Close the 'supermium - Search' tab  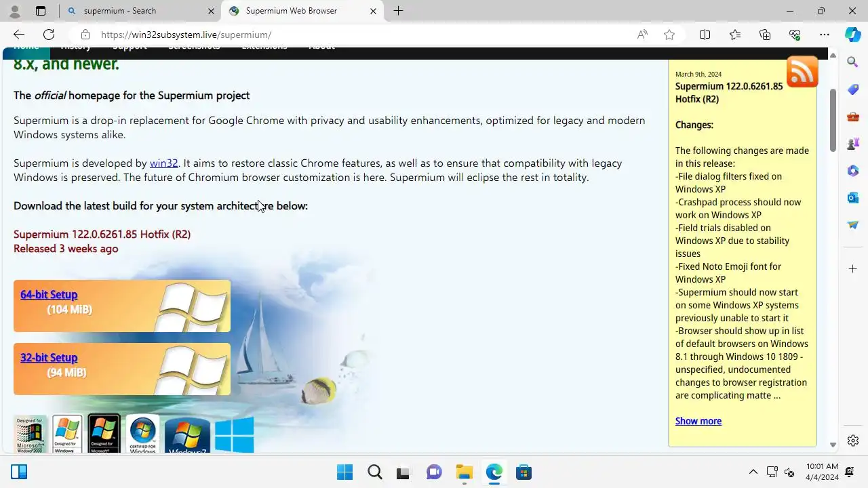pos(211,11)
